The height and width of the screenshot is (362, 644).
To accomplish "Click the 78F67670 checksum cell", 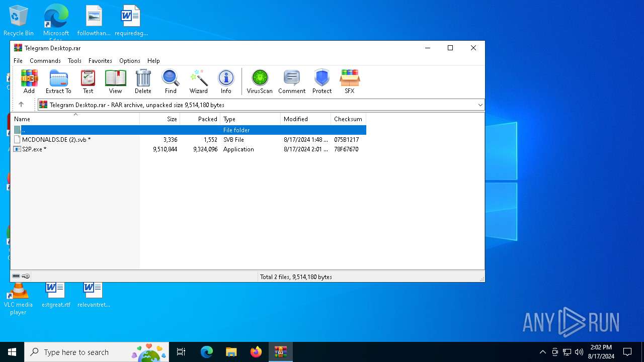I will click(346, 149).
